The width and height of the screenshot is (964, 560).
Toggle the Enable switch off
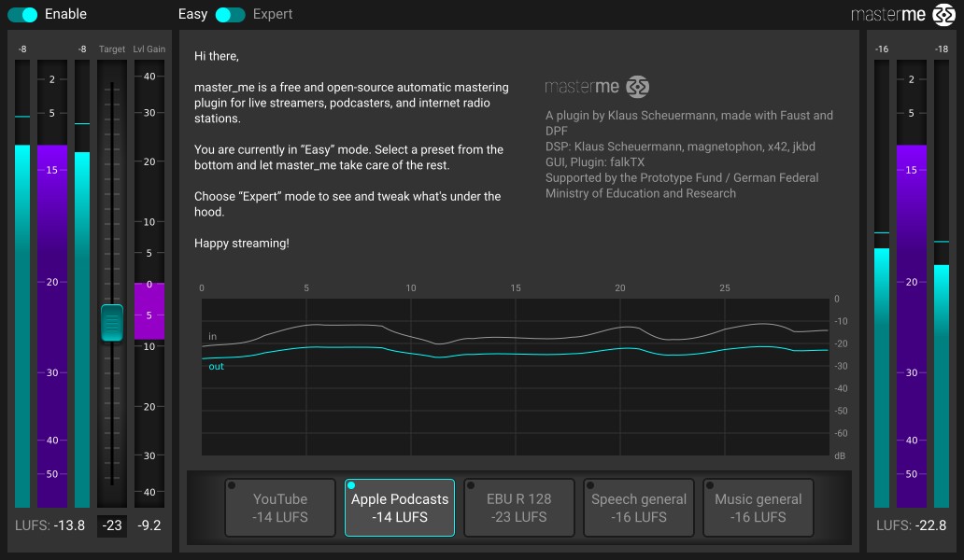point(22,14)
